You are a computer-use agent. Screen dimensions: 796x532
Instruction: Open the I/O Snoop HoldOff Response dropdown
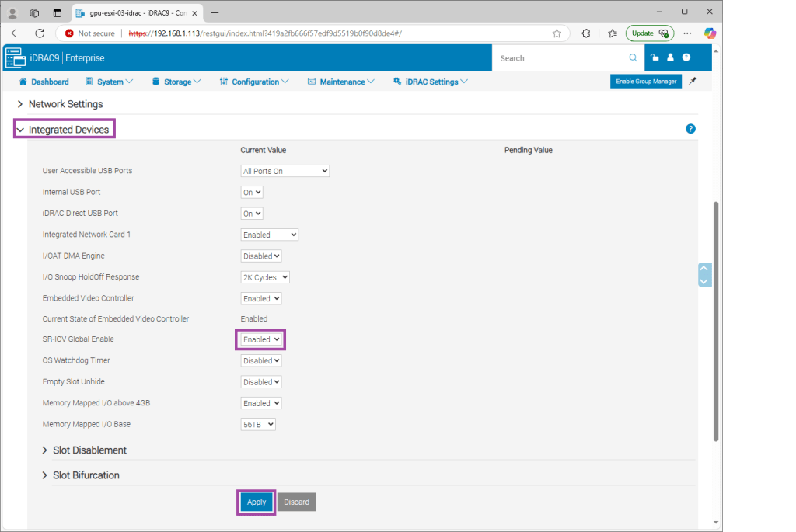[x=265, y=277]
